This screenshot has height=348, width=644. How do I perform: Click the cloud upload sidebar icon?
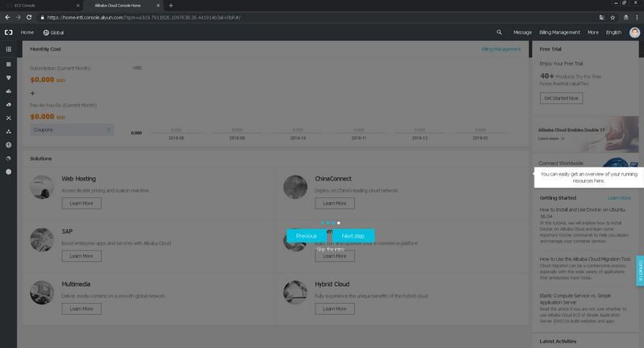point(9,105)
